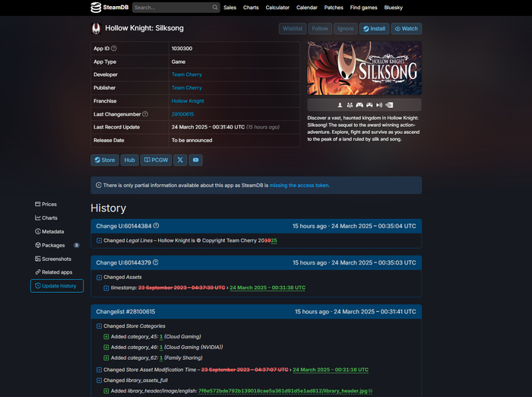
Task: Show Last Changenumber help icon
Action: tap(145, 114)
